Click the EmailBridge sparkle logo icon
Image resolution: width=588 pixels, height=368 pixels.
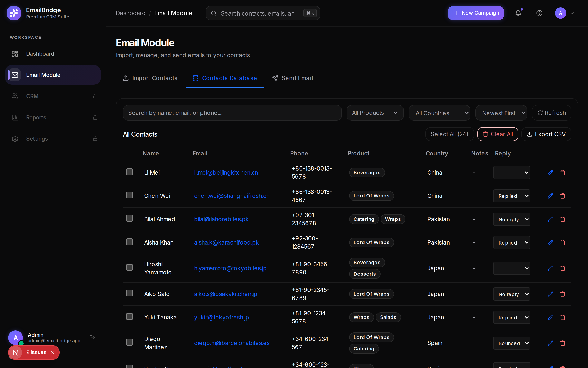[x=14, y=13]
